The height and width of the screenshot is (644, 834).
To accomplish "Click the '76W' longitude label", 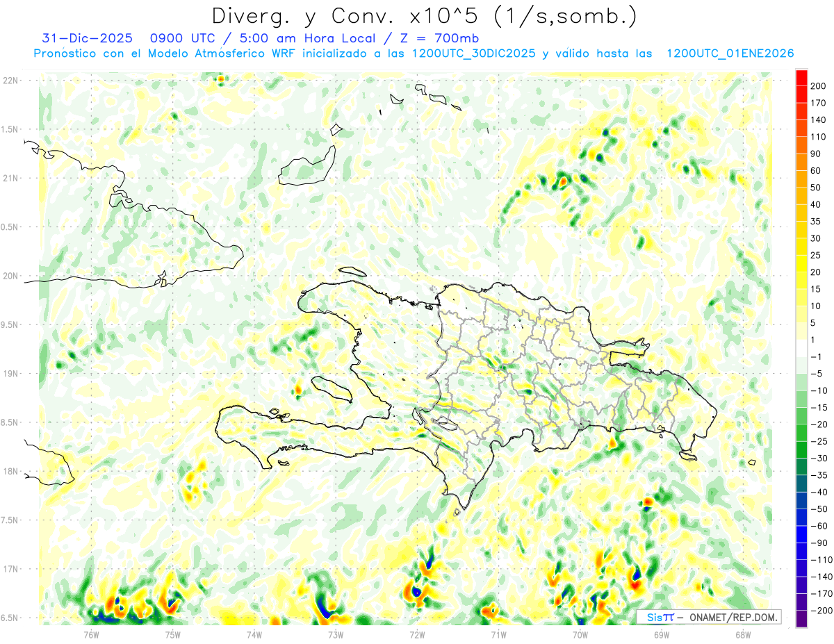I will tap(91, 634).
